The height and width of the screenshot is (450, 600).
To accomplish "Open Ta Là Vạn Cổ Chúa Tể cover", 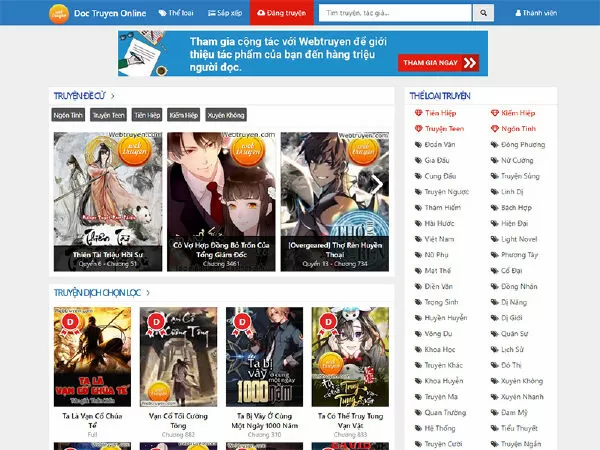I will tap(92, 357).
